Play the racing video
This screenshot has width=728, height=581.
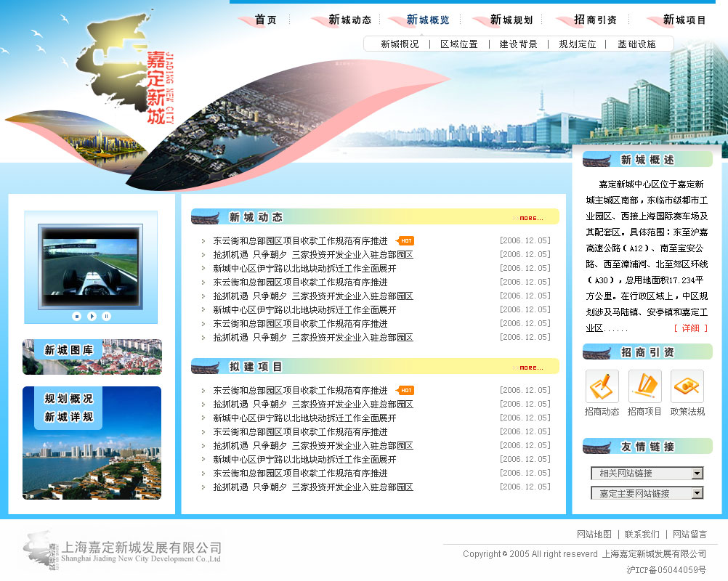pos(92,316)
